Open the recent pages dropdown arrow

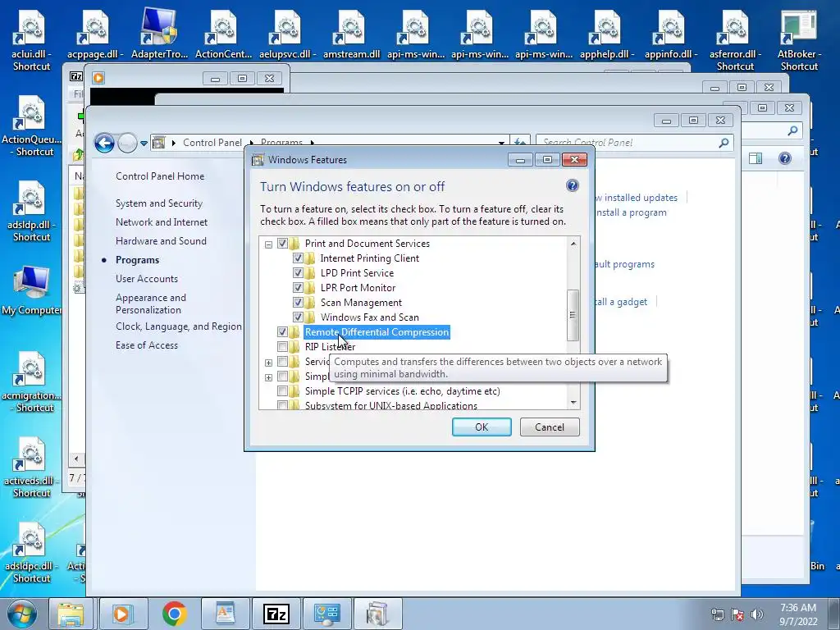[x=144, y=144]
